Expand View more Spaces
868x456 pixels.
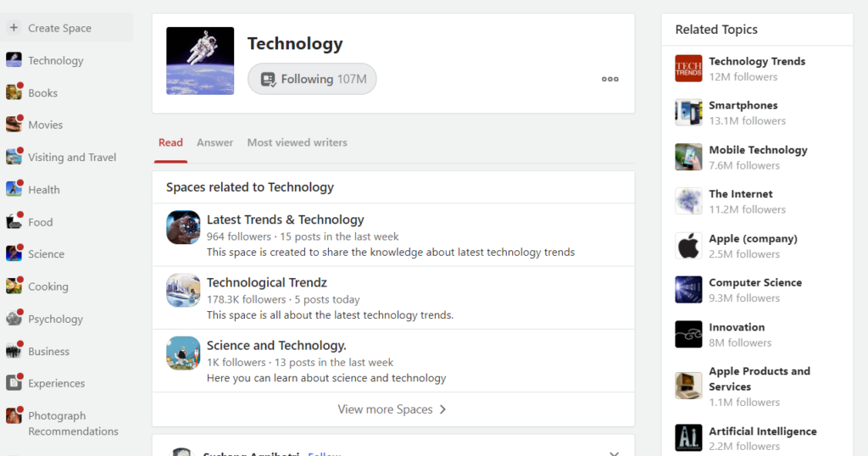coord(392,409)
